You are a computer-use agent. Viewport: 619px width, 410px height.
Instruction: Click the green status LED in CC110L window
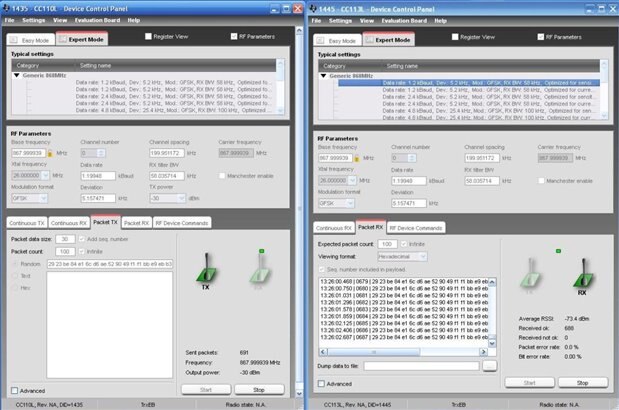click(261, 251)
